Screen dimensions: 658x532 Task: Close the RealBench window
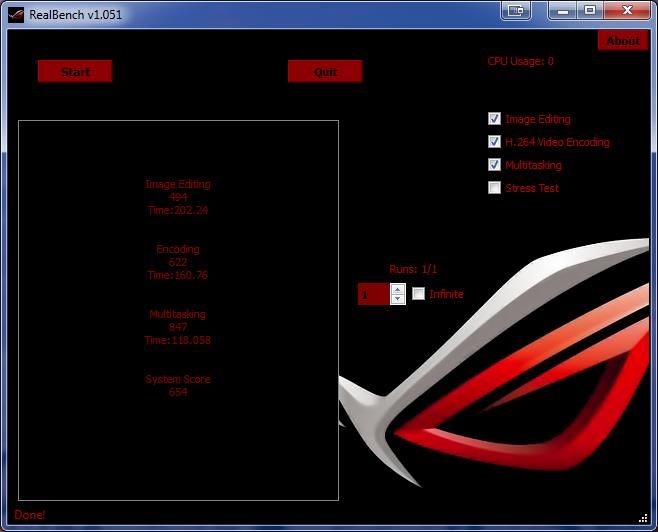(x=627, y=10)
